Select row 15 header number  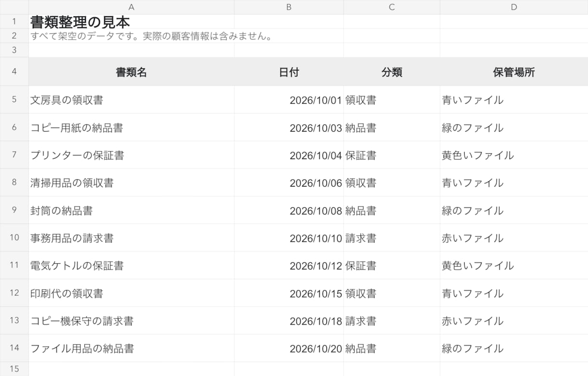point(14,369)
